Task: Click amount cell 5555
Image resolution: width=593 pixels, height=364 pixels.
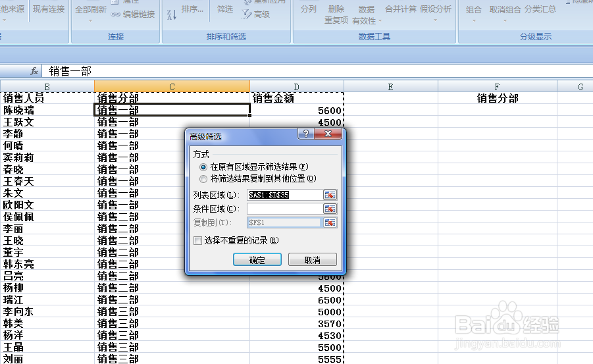Action: click(296, 359)
